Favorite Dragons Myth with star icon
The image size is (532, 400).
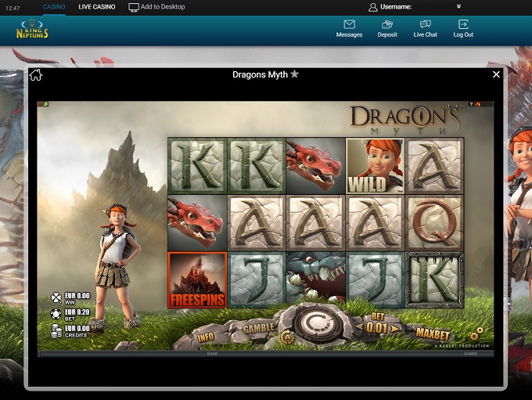[295, 74]
